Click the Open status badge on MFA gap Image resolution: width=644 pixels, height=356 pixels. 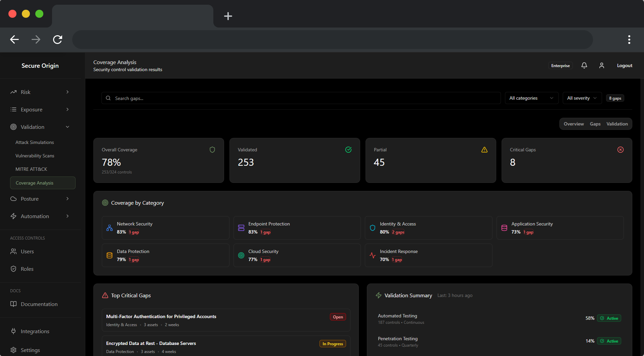(x=338, y=317)
